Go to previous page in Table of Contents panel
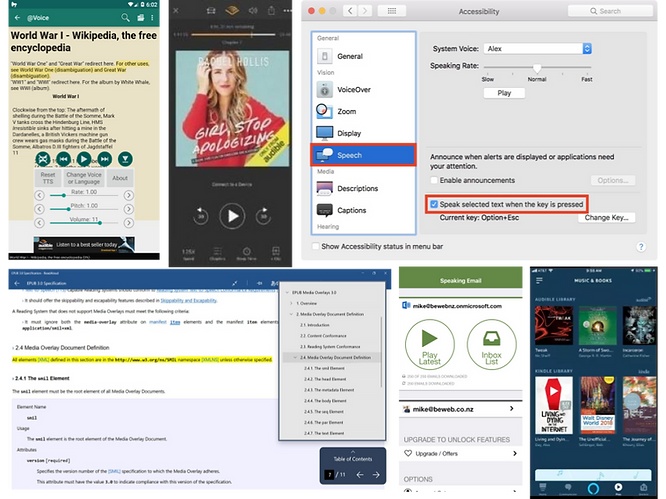 click(360, 475)
